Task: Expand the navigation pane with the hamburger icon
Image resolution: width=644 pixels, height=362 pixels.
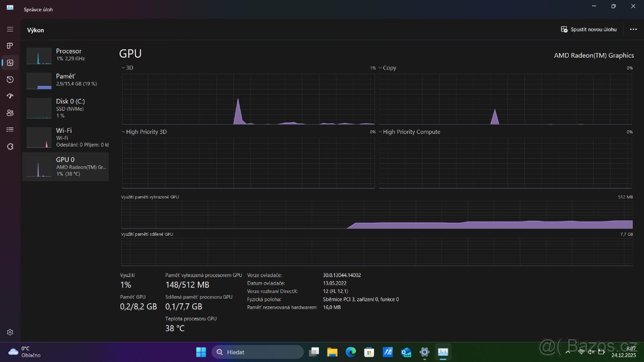Action: [x=10, y=29]
